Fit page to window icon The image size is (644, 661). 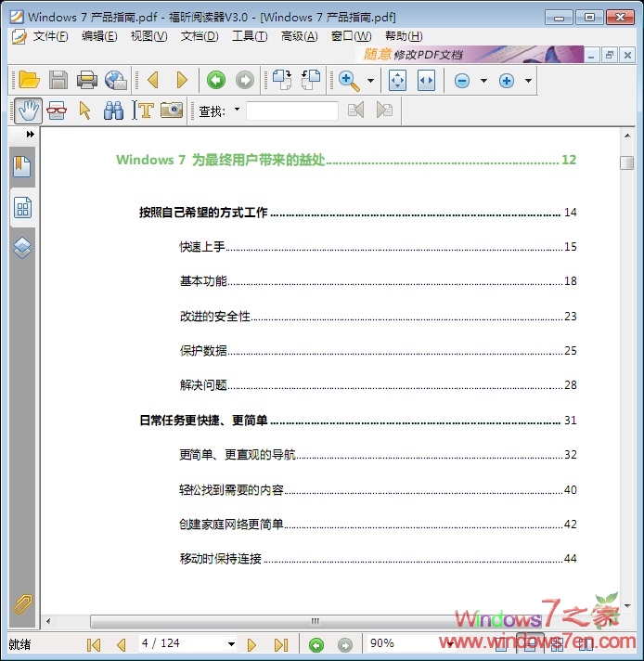[397, 80]
